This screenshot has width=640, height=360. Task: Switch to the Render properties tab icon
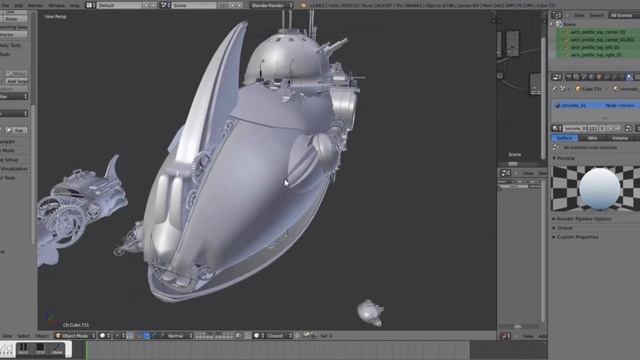[x=569, y=77]
